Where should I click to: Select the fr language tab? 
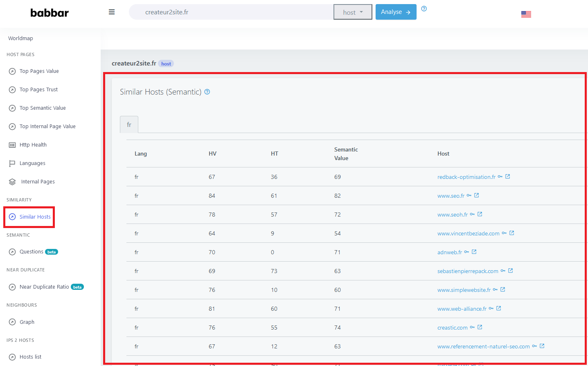[129, 124]
